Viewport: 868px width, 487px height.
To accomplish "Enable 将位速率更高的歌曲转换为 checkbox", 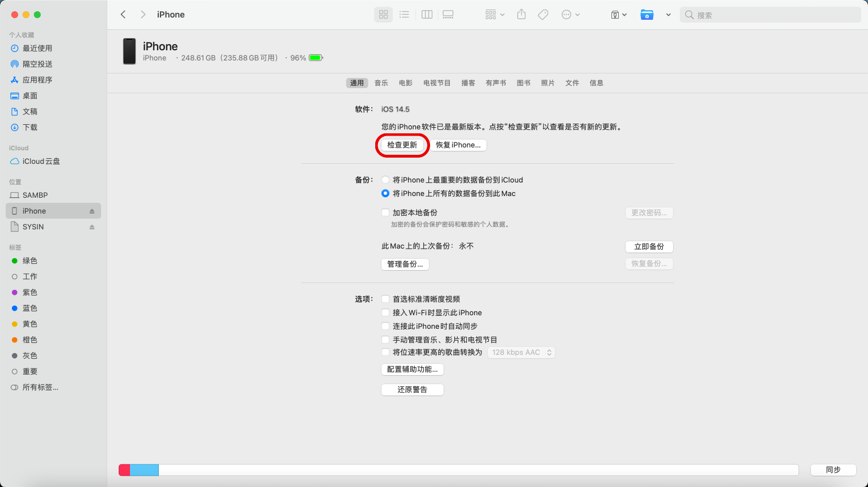I will pos(385,352).
